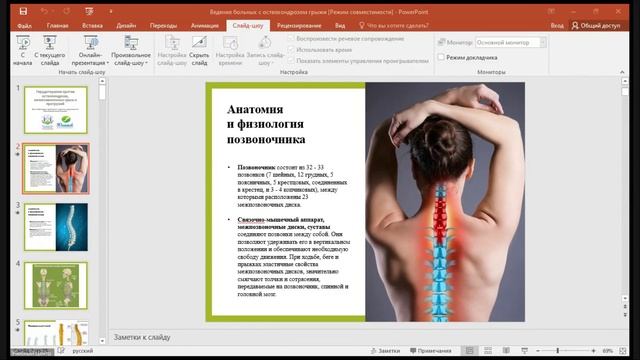Open Настройка времени rehearsal

tap(230, 51)
